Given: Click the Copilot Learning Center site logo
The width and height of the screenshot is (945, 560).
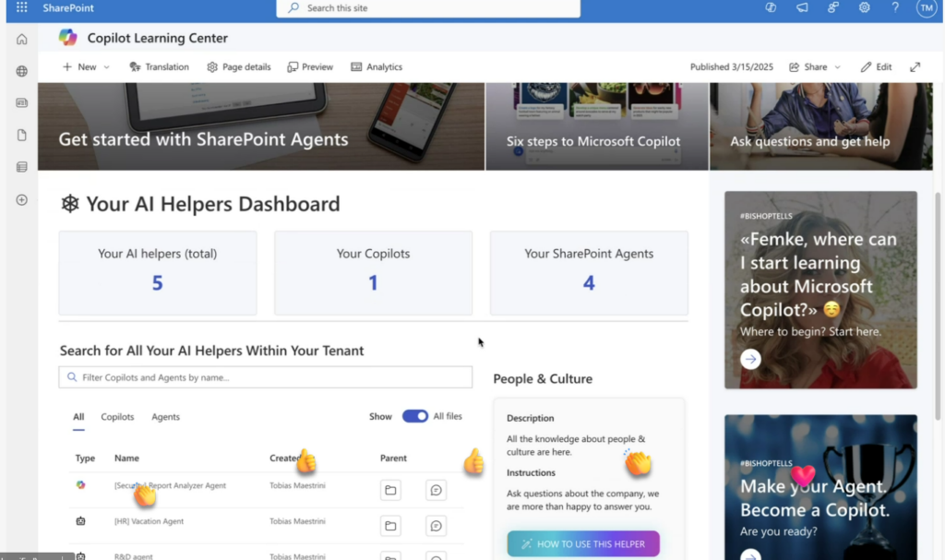Looking at the screenshot, I should pos(68,38).
